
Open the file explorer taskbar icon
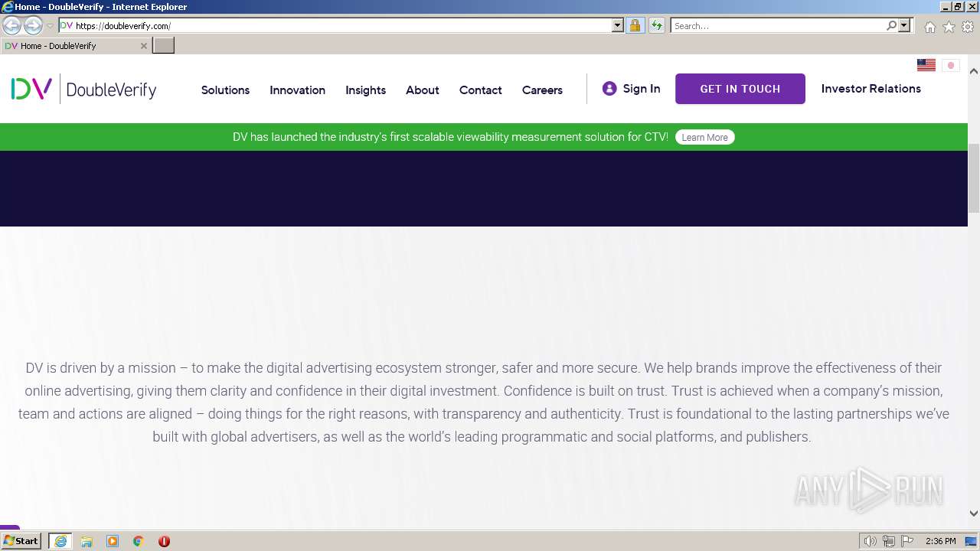(x=87, y=541)
